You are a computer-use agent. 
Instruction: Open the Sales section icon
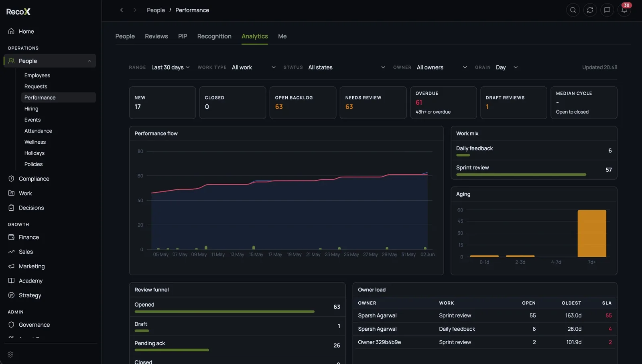click(x=11, y=252)
